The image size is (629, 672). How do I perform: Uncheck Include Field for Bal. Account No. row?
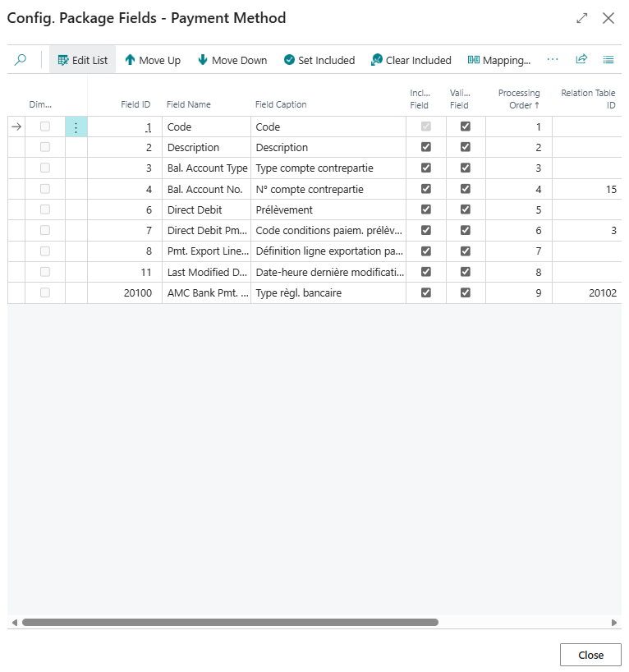(x=426, y=189)
